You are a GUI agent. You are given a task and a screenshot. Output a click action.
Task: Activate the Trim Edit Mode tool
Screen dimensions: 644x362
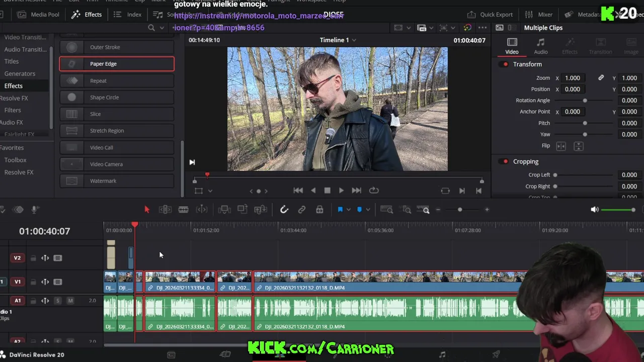[165, 210]
